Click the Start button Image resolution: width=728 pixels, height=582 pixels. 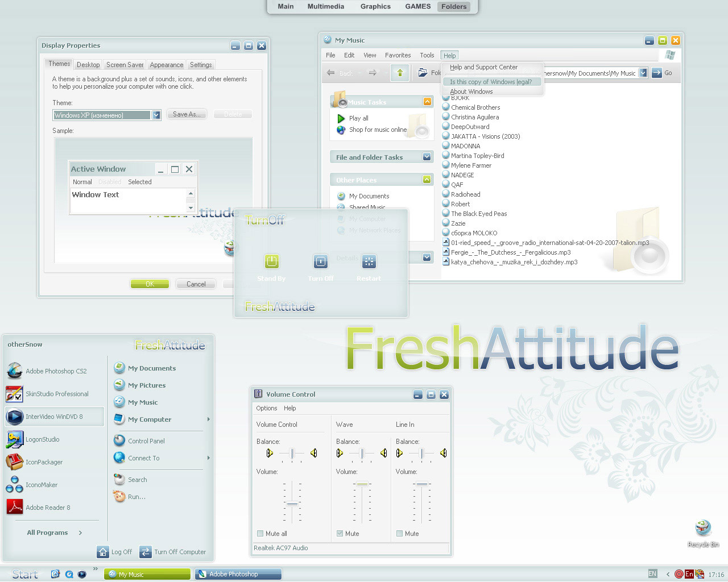pos(25,574)
